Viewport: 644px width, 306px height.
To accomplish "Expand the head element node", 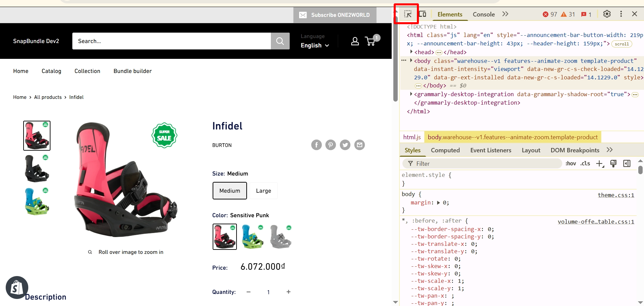I will (412, 52).
